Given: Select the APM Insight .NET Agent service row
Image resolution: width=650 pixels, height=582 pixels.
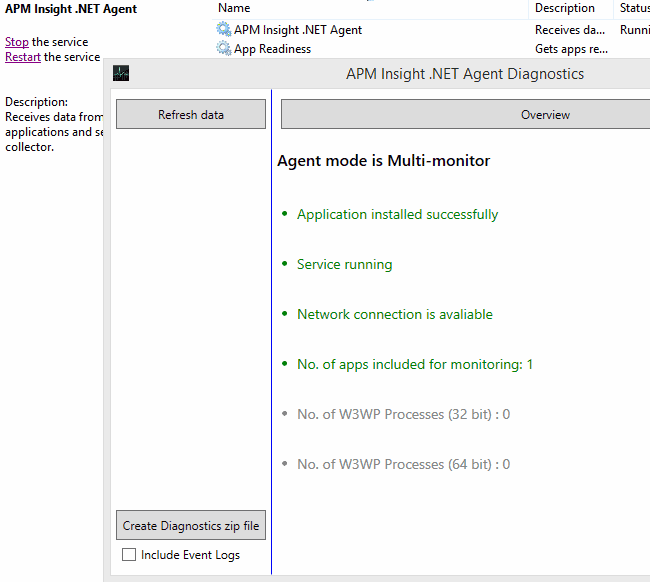Looking at the screenshot, I should click(x=298, y=30).
